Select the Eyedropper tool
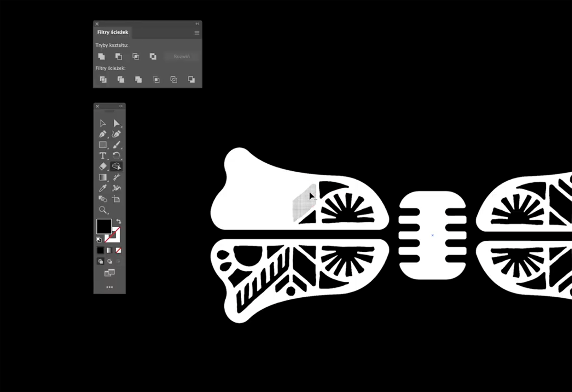572x392 pixels. click(103, 188)
